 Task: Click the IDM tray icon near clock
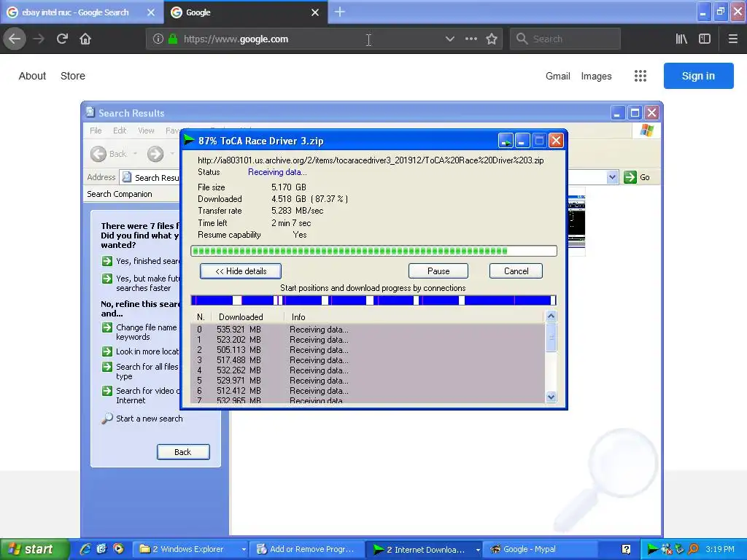click(653, 549)
